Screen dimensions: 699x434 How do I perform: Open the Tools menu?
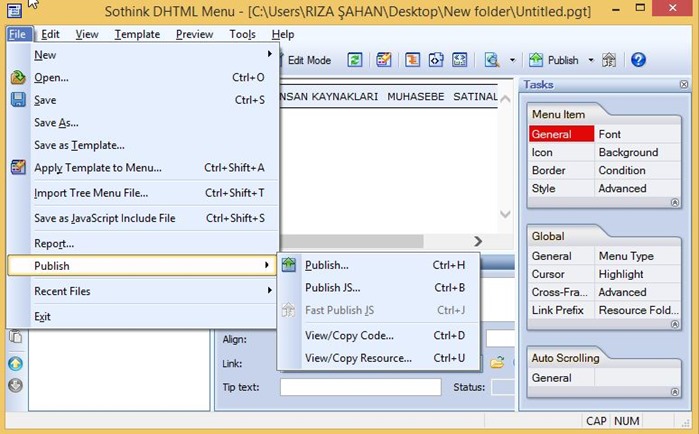pyautogui.click(x=243, y=34)
